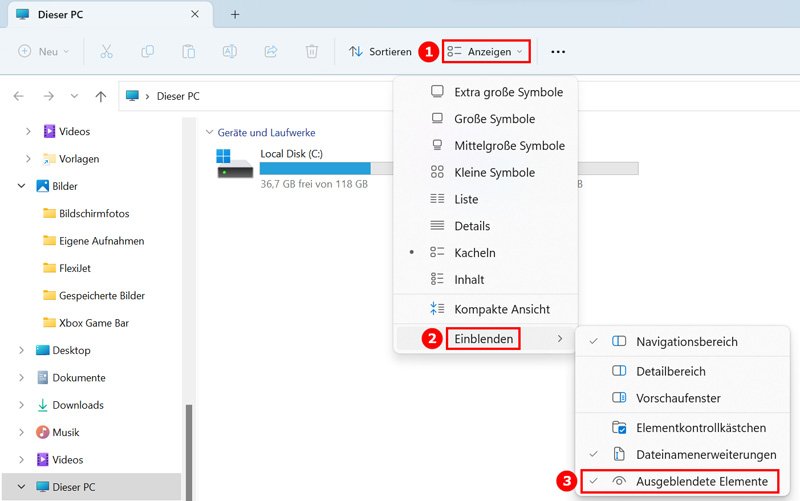Click the Rename icon in toolbar
The width and height of the screenshot is (800, 501).
[x=230, y=52]
